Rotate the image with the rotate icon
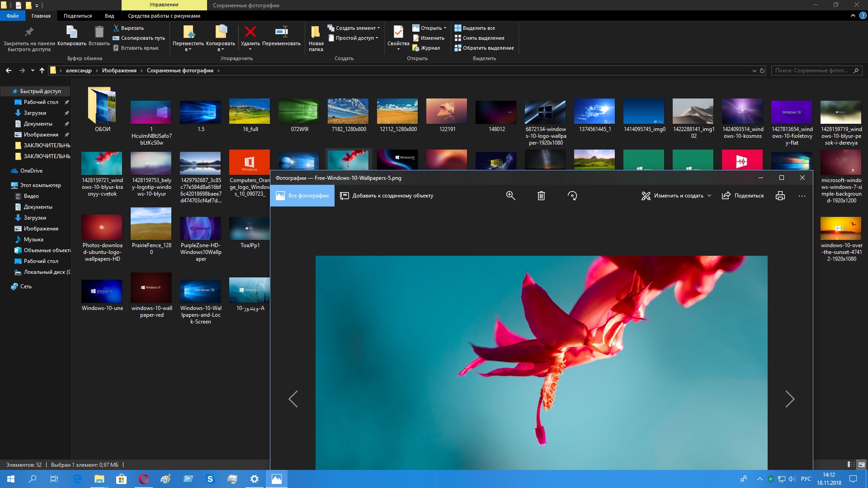Image resolution: width=868 pixels, height=488 pixels. pyautogui.click(x=572, y=196)
